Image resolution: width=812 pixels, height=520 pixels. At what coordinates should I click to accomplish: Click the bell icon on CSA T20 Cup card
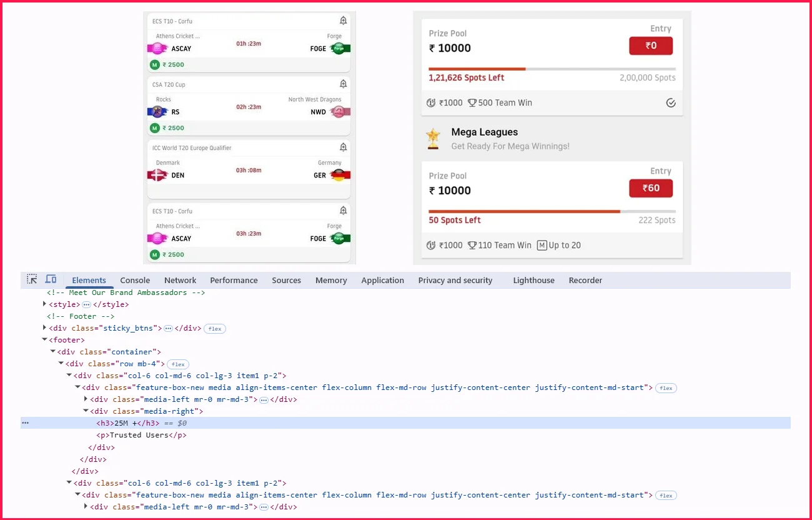click(343, 84)
